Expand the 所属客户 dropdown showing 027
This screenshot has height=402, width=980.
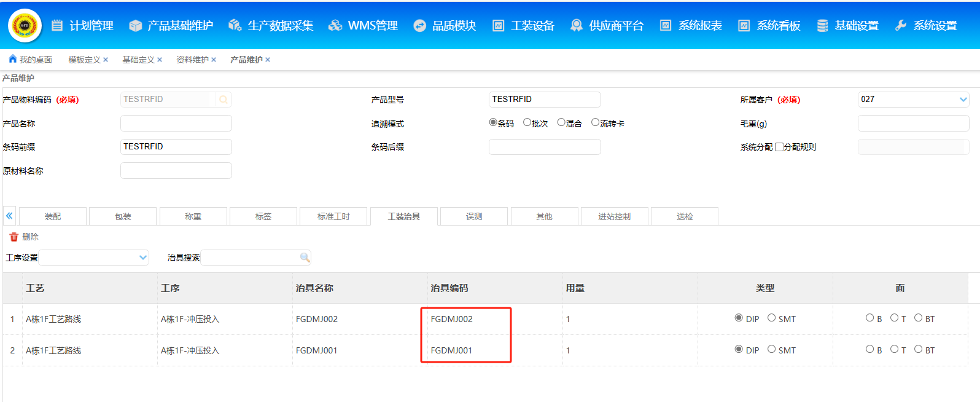click(963, 100)
